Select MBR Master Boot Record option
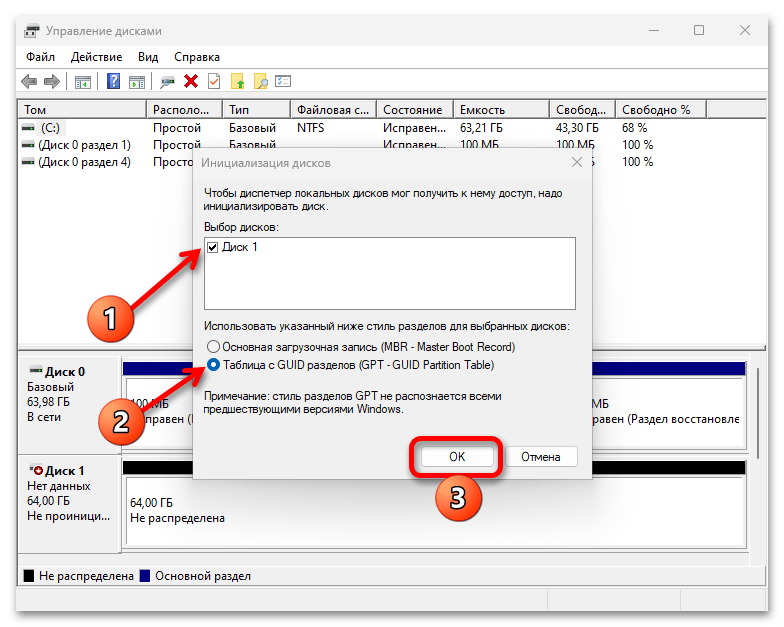Screen dimensions: 784x627 click(213, 346)
